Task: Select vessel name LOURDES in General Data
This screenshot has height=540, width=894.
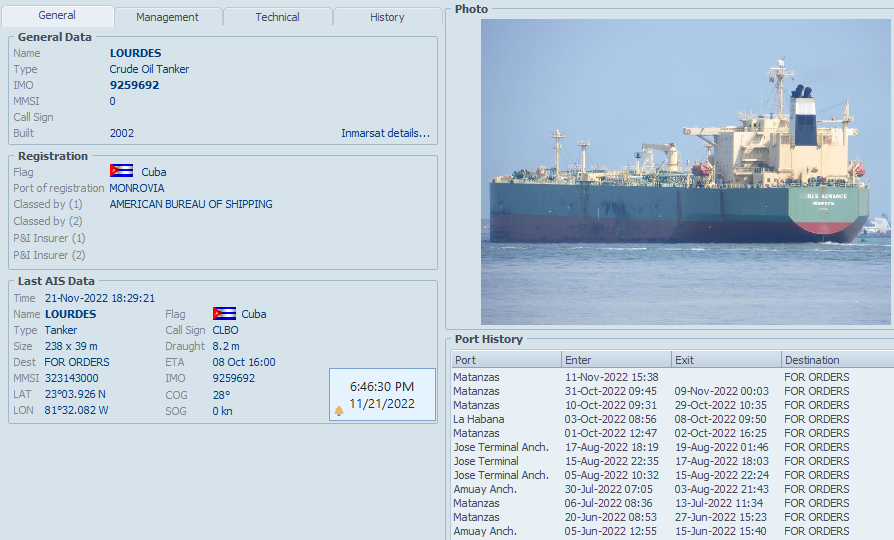Action: pos(136,53)
